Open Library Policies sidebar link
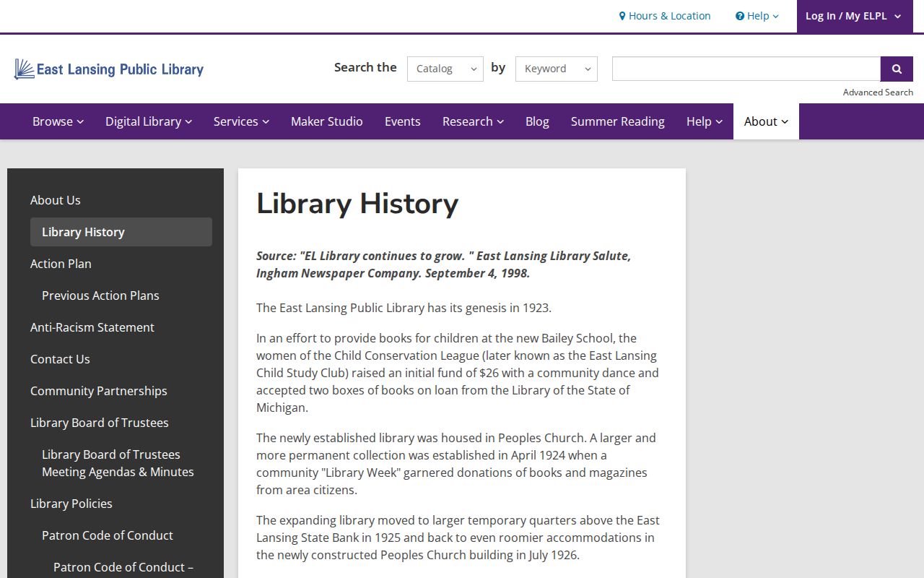This screenshot has width=924, height=578. 71,504
